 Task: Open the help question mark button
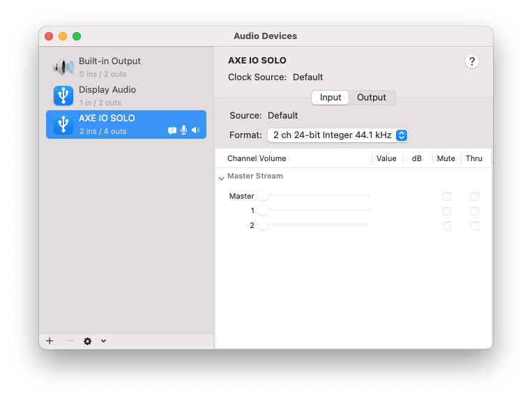[x=471, y=61]
